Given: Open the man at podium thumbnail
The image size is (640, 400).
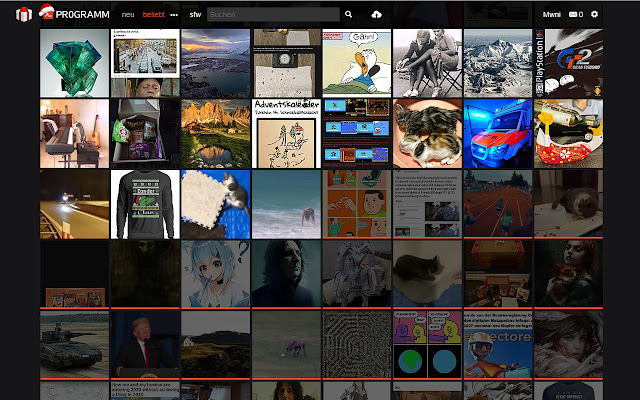Looking at the screenshot, I should click(x=145, y=345).
